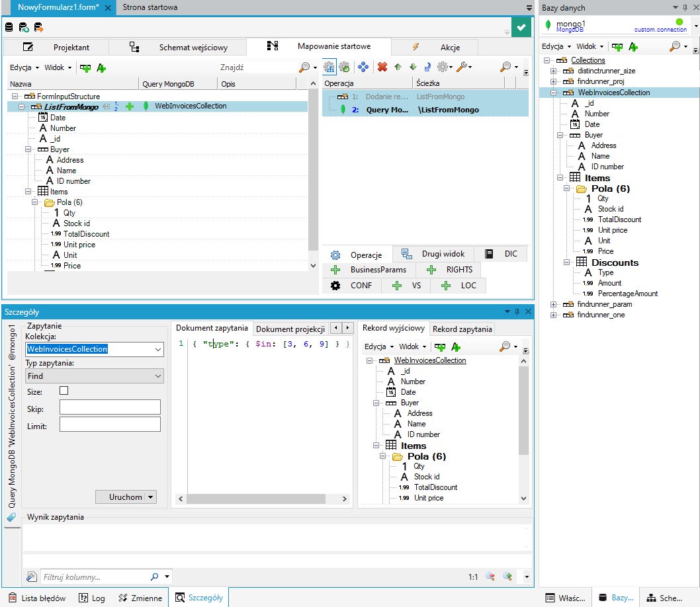
Task: Click the tag icon beside Wynik zapytania
Action: click(11, 517)
